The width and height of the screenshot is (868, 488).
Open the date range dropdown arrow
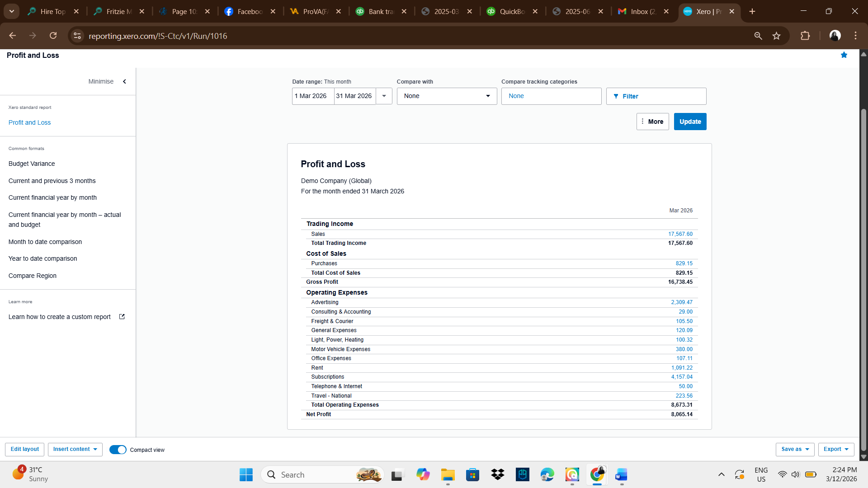384,96
